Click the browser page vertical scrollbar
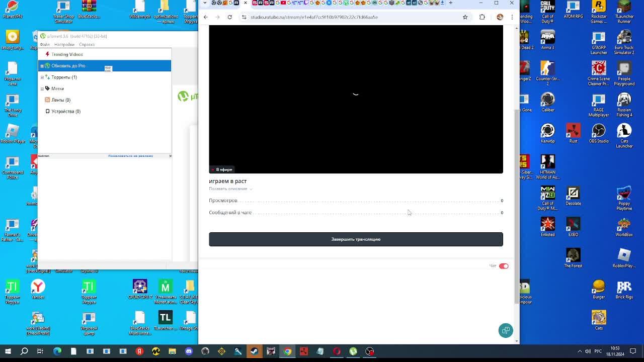 pyautogui.click(x=516, y=206)
